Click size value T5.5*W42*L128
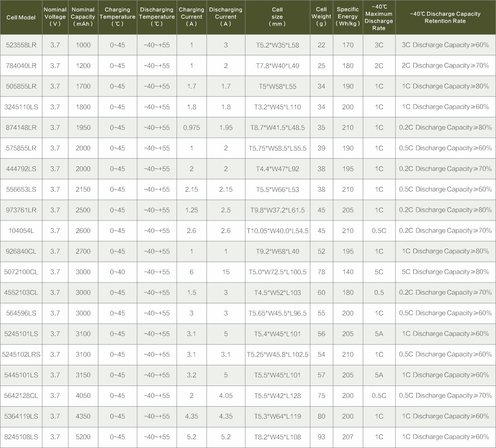The height and width of the screenshot is (448, 496). click(277, 396)
